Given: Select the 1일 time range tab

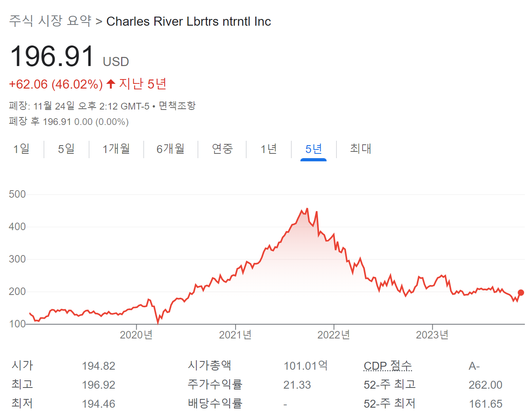Looking at the screenshot, I should 21,149.
